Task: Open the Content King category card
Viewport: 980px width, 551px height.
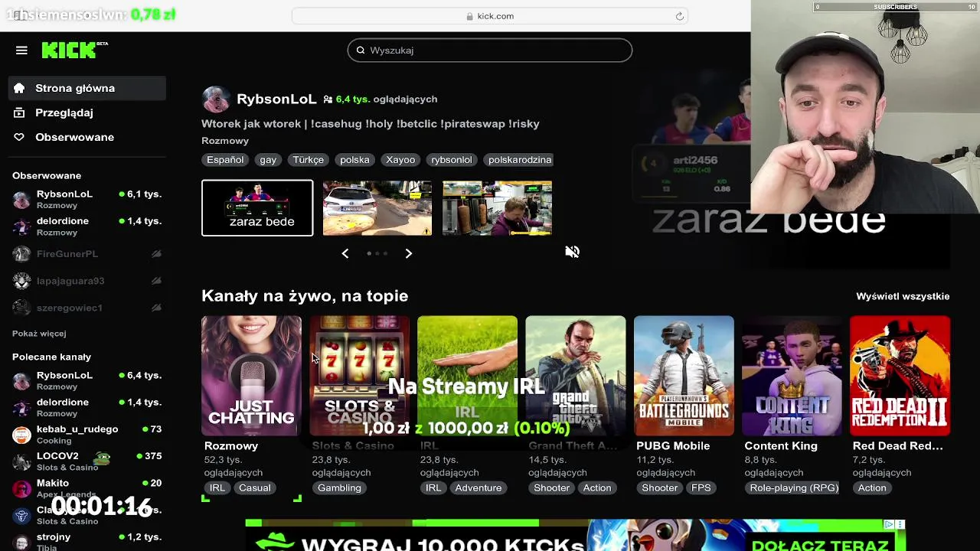Action: 792,376
